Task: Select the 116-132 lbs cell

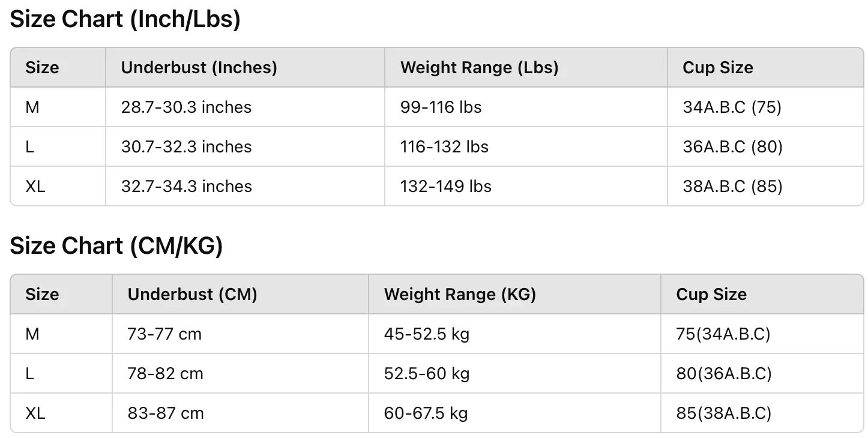Action: point(444,147)
